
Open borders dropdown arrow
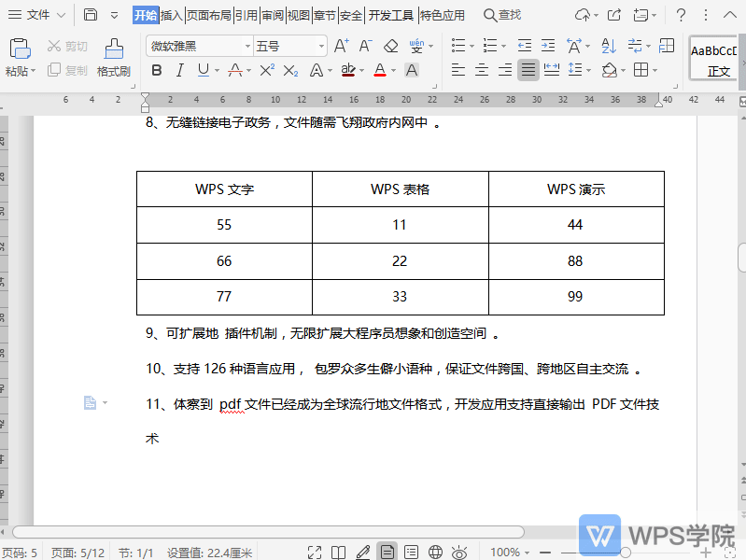(655, 71)
